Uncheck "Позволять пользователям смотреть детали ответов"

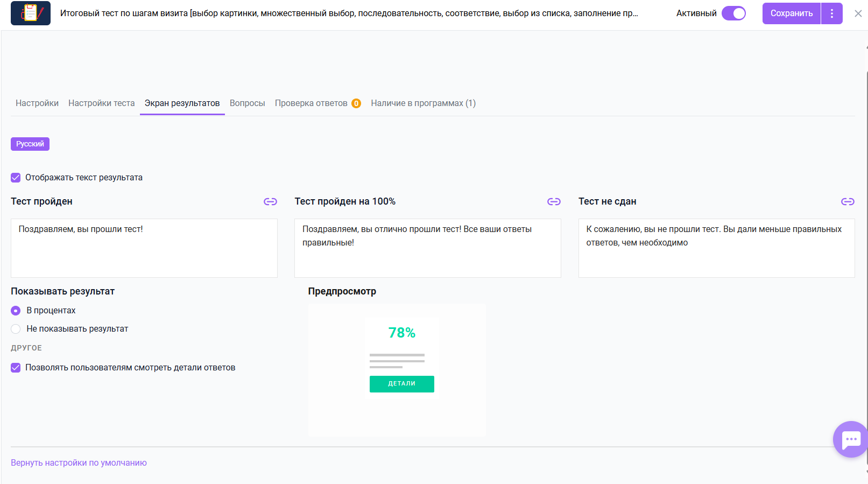(x=16, y=368)
